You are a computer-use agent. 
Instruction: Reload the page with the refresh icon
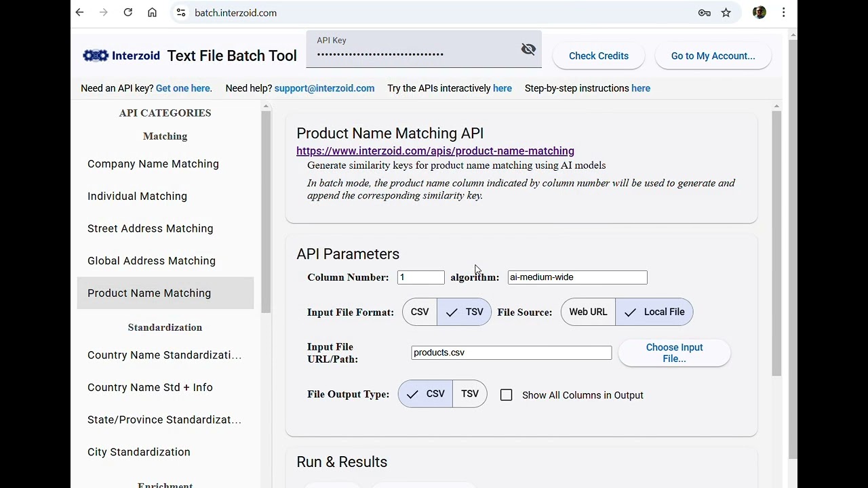pyautogui.click(x=128, y=13)
